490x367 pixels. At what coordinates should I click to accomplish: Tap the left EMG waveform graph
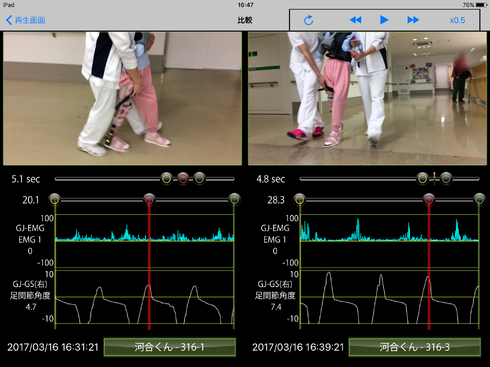click(x=145, y=241)
